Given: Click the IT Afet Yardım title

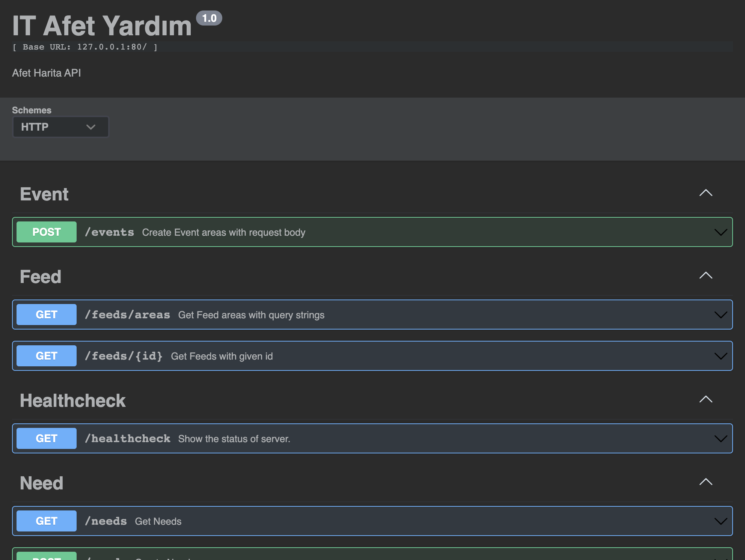Looking at the screenshot, I should (102, 26).
